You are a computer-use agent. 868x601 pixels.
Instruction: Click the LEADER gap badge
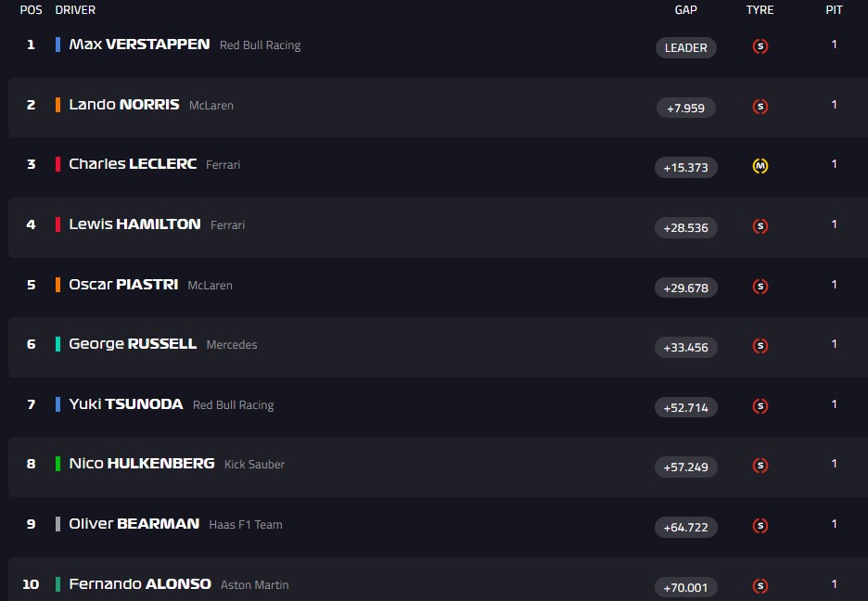tap(685, 47)
